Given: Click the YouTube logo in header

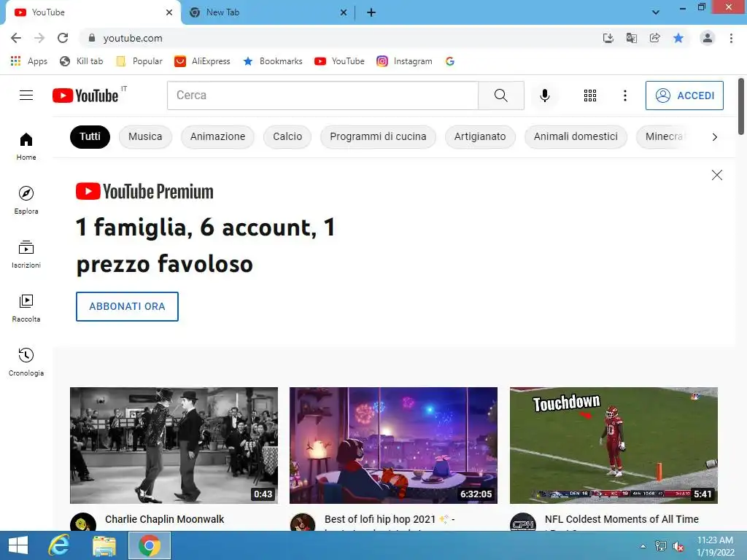Looking at the screenshot, I should [x=85, y=96].
